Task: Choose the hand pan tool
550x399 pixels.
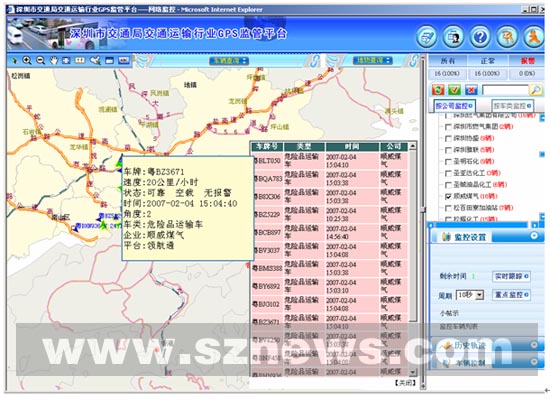Action: click(54, 61)
